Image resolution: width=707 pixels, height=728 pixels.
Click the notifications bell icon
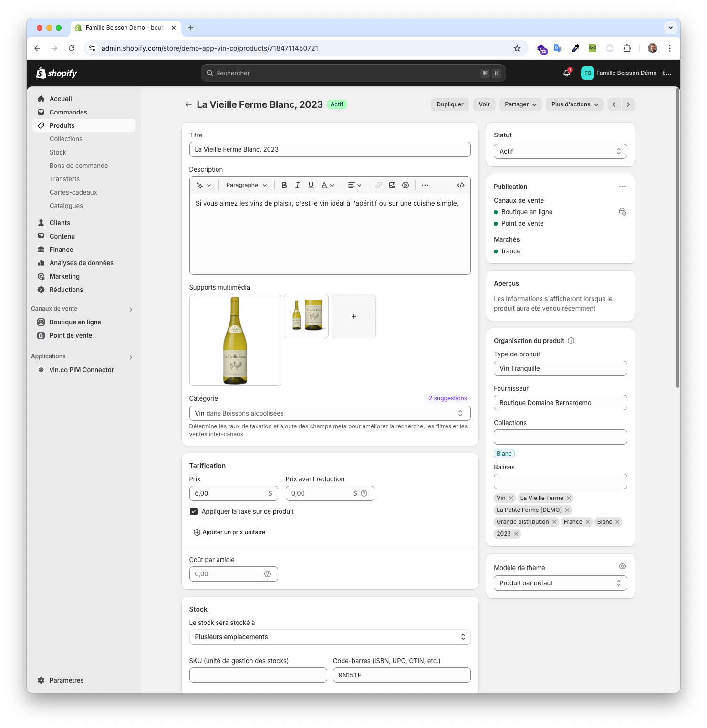567,73
